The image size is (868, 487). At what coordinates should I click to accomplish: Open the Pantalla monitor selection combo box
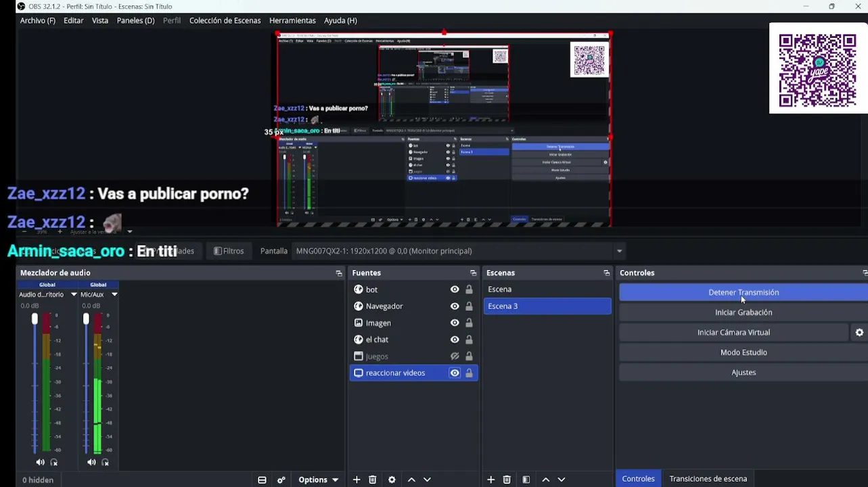(459, 251)
